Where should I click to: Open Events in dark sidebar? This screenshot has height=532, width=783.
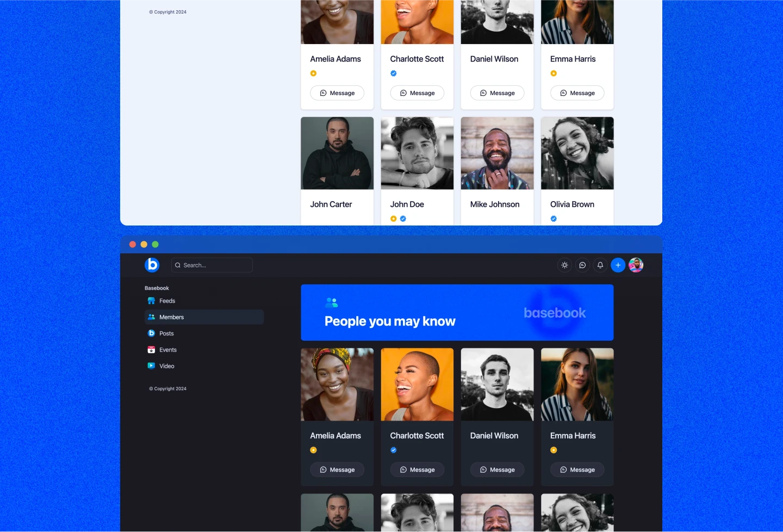tap(204, 350)
